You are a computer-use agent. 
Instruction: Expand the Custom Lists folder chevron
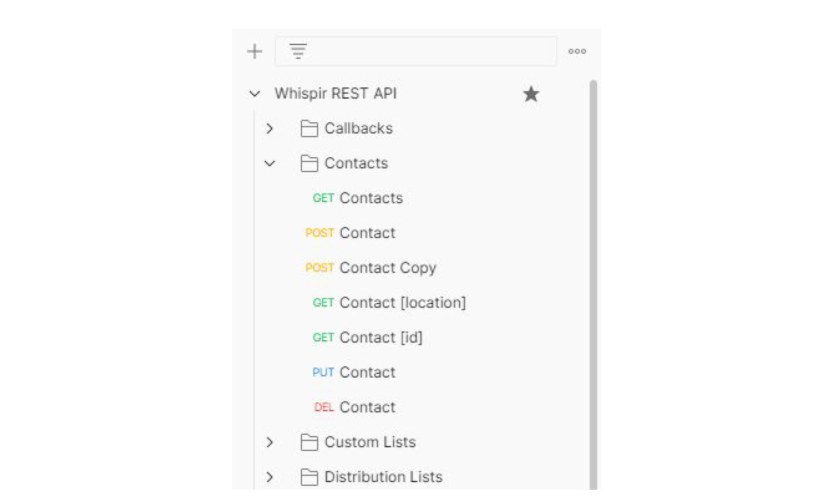coord(270,442)
